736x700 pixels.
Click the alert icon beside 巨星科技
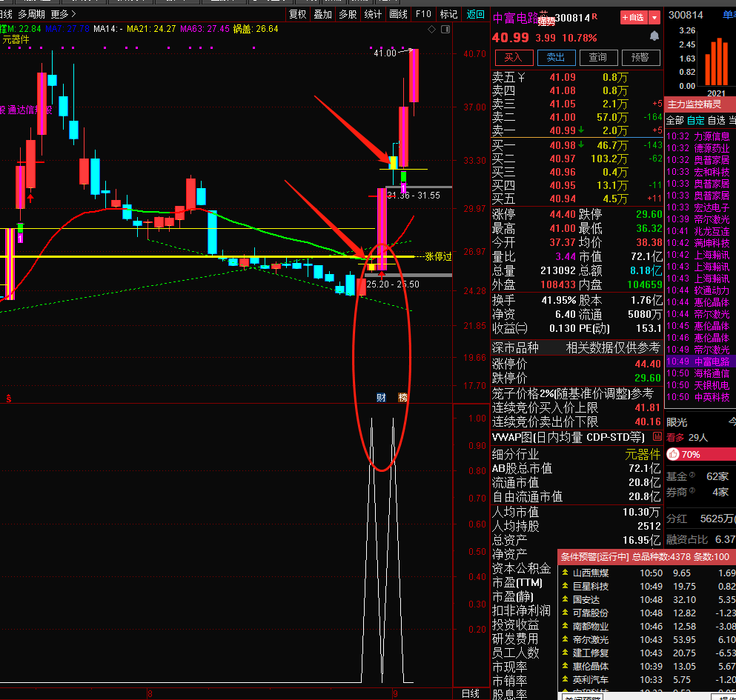point(565,586)
